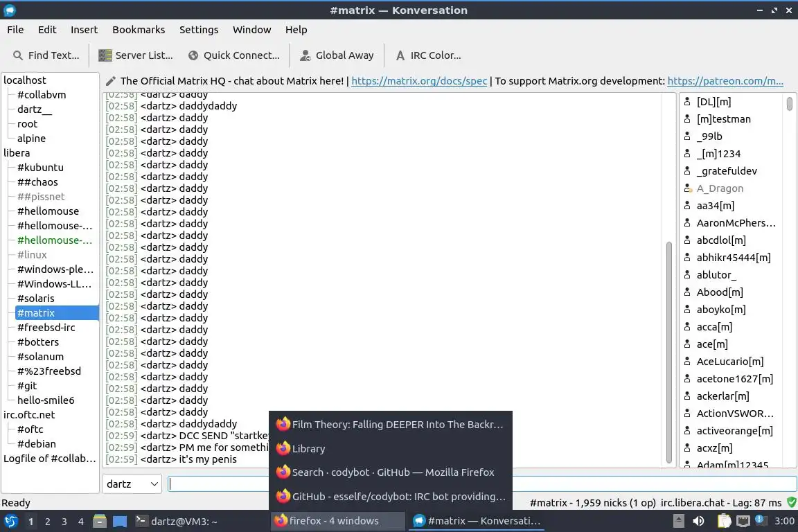This screenshot has height=532, width=798.
Task: Select the Library Firefox window entry
Action: point(391,448)
